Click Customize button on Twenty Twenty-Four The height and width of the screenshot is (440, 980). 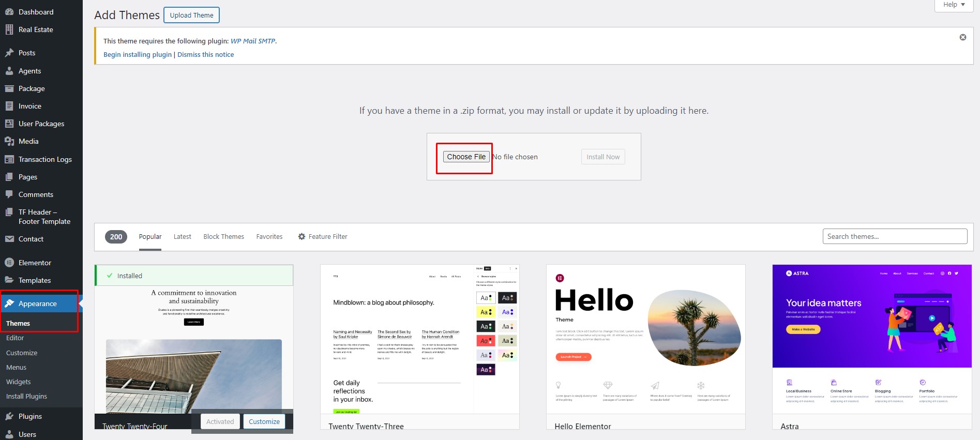(x=264, y=421)
